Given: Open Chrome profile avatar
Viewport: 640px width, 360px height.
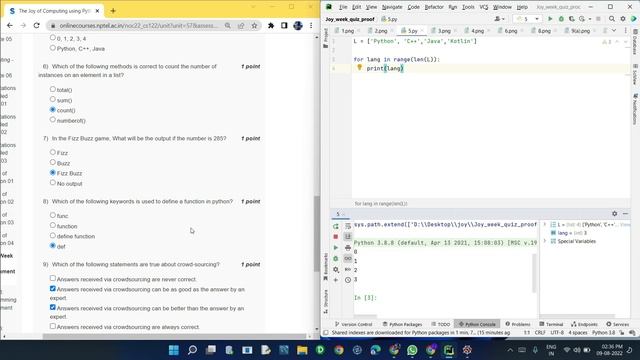Looking at the screenshot, I should 298,26.
